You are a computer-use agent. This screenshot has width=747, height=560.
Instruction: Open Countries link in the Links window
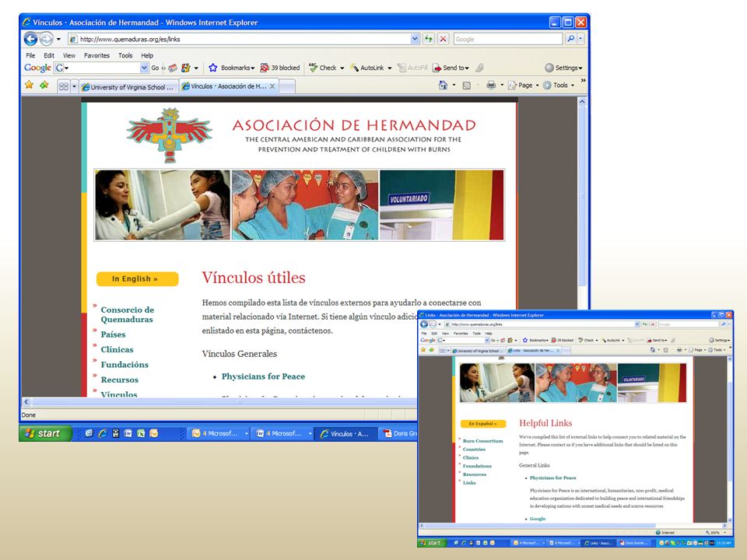(474, 449)
